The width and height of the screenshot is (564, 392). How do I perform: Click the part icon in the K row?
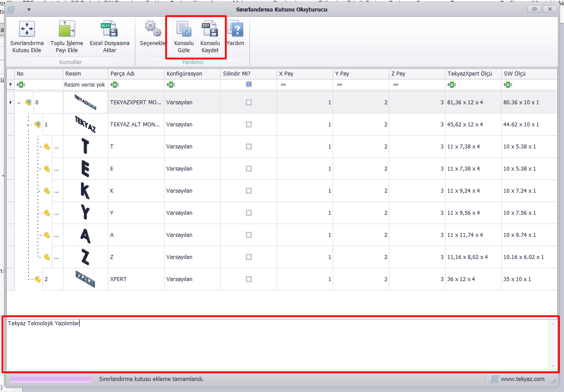pyautogui.click(x=47, y=191)
